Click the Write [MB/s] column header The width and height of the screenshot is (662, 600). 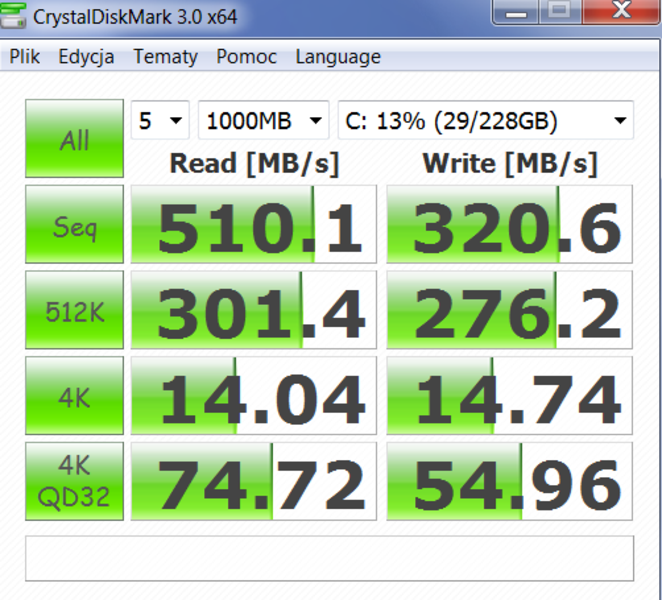tap(510, 164)
